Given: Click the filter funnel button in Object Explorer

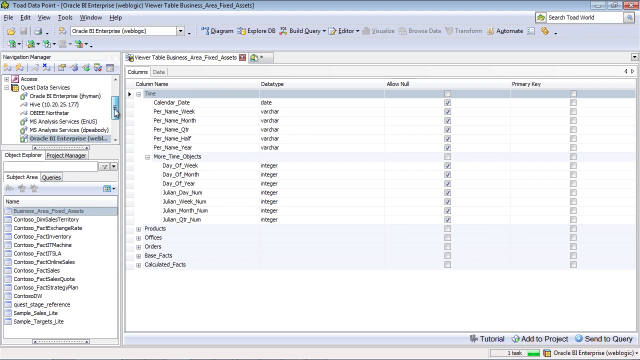Looking at the screenshot, I should [x=104, y=167].
